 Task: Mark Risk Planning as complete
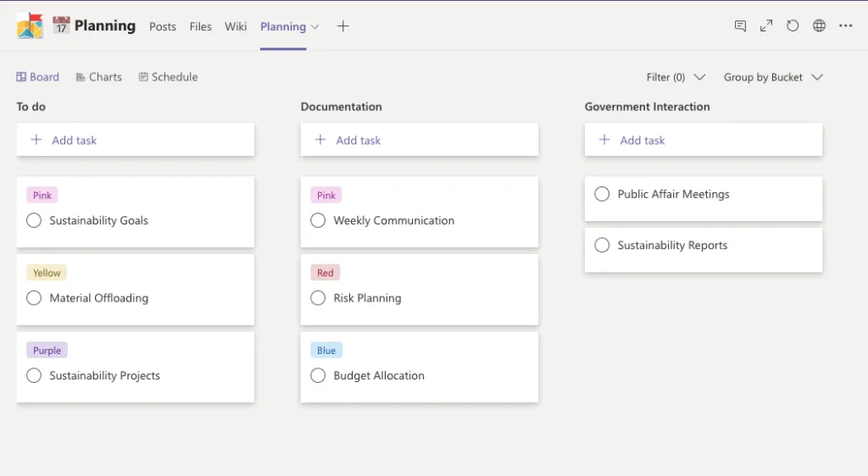(x=318, y=298)
